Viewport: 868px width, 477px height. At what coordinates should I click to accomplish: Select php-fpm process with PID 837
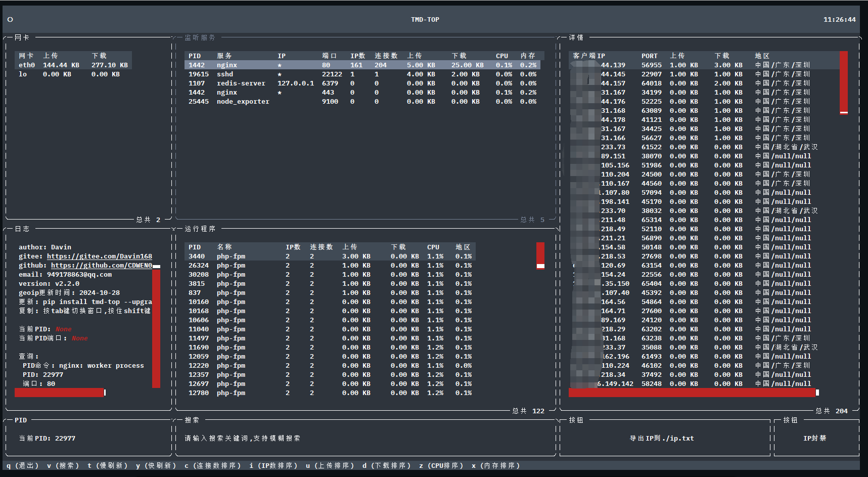pos(330,293)
